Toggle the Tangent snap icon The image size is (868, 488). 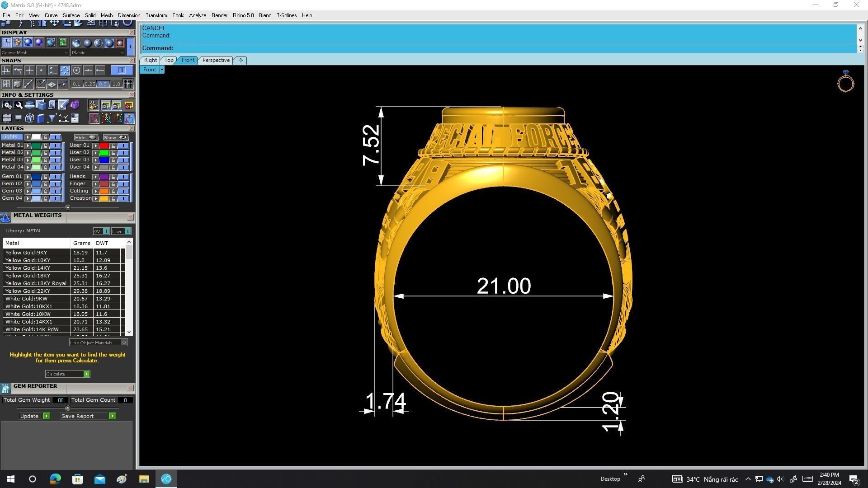[18, 70]
